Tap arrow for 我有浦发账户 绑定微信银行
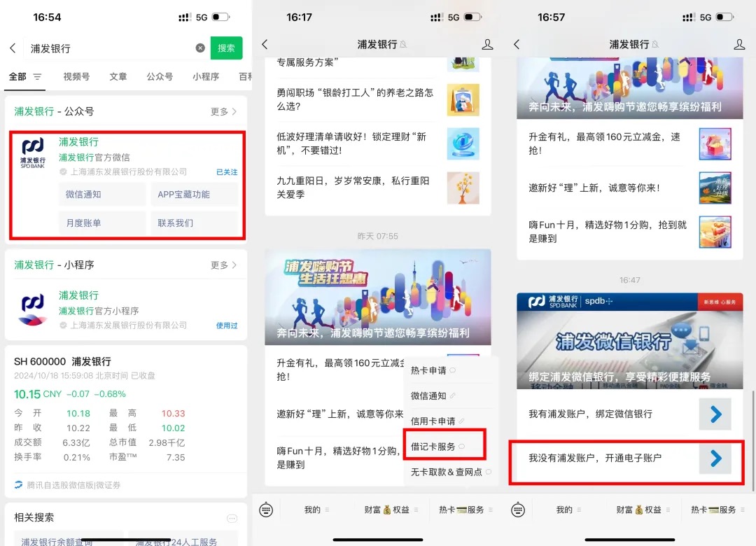 coord(715,414)
